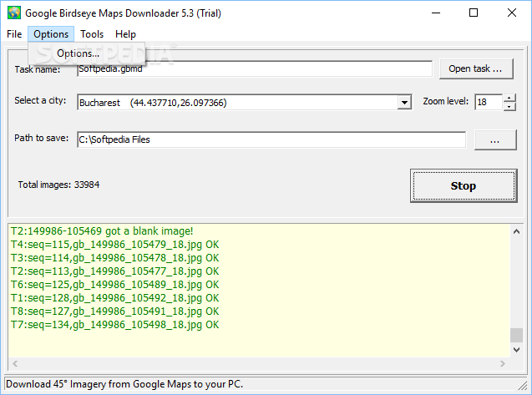Click the Stop button

464,185
